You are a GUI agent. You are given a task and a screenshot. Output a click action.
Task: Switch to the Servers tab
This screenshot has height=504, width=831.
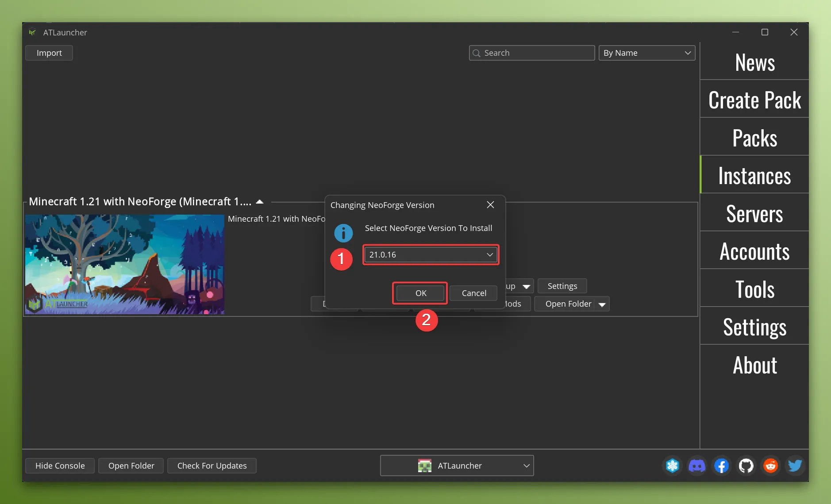point(754,213)
